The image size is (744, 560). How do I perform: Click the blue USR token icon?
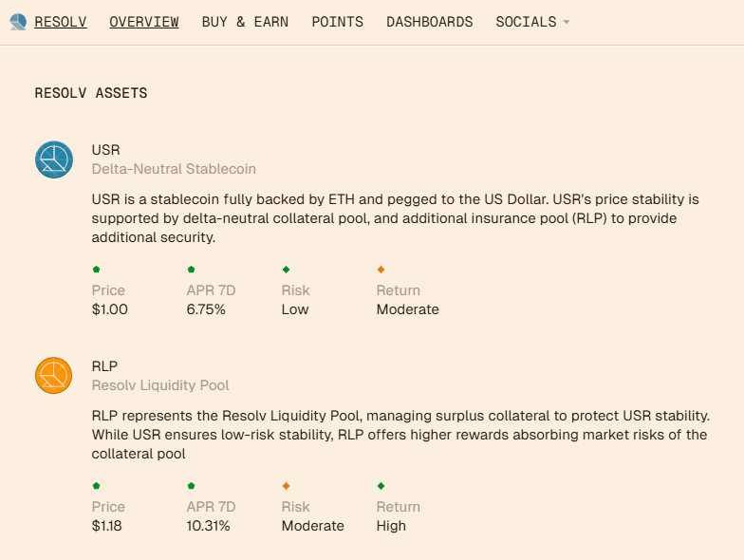tap(54, 159)
